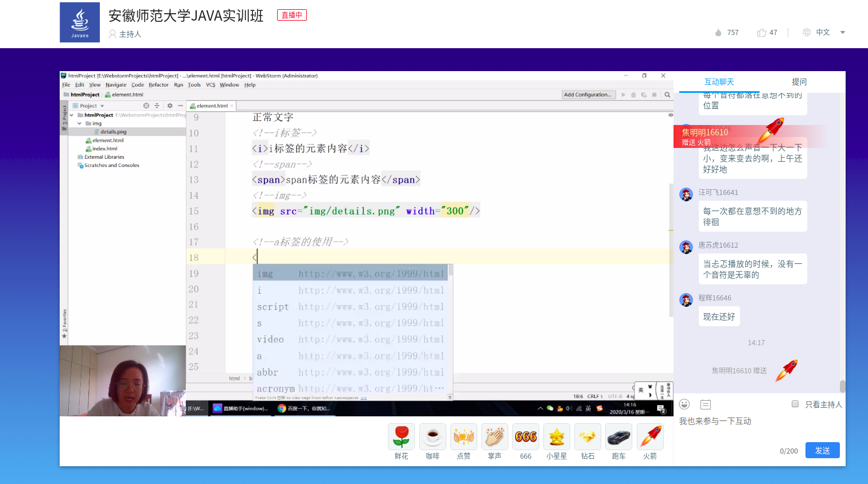Screen dimensions: 868x484
Task: Click the thumbs-up like icon
Action: point(762,33)
